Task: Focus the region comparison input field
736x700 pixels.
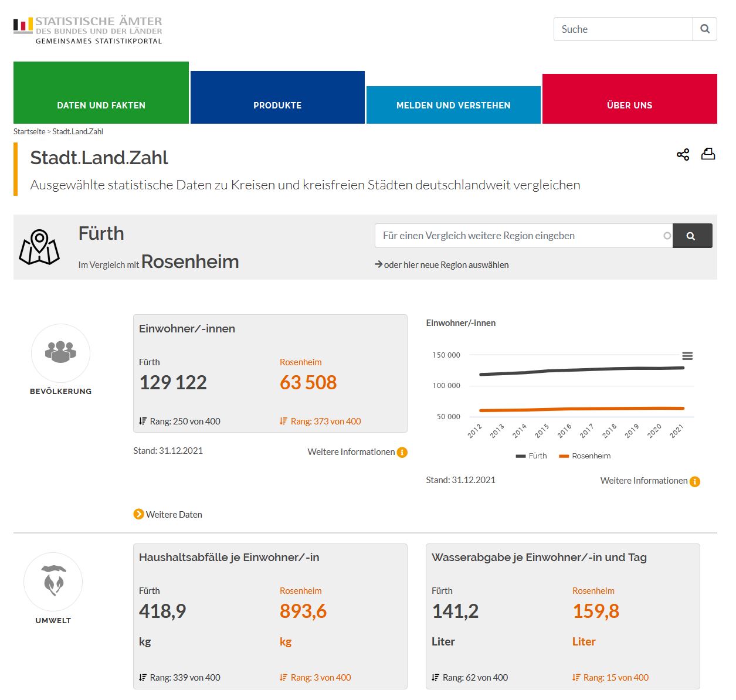Action: click(519, 236)
